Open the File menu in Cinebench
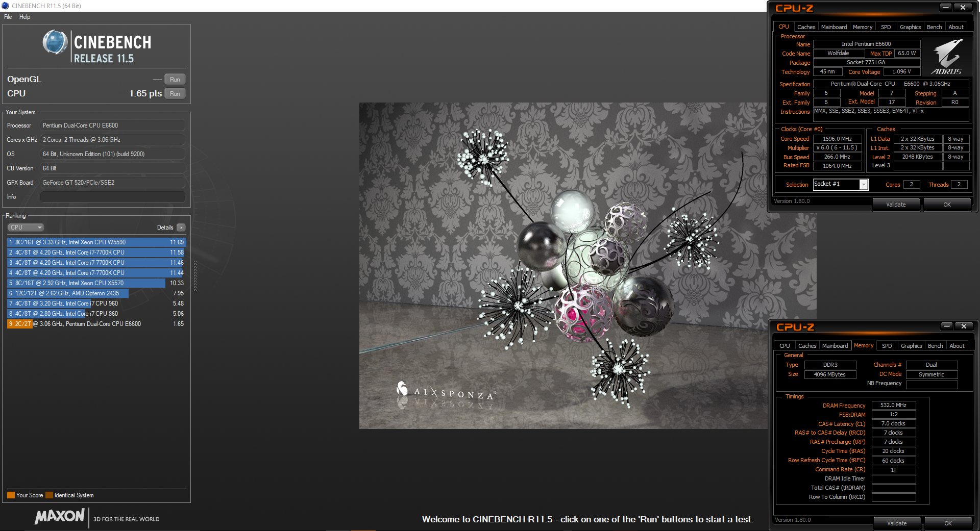This screenshot has height=531, width=980. tap(8, 17)
